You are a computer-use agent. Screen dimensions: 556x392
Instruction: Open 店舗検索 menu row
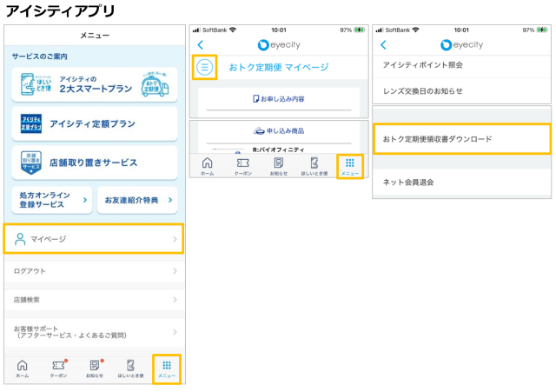click(95, 300)
